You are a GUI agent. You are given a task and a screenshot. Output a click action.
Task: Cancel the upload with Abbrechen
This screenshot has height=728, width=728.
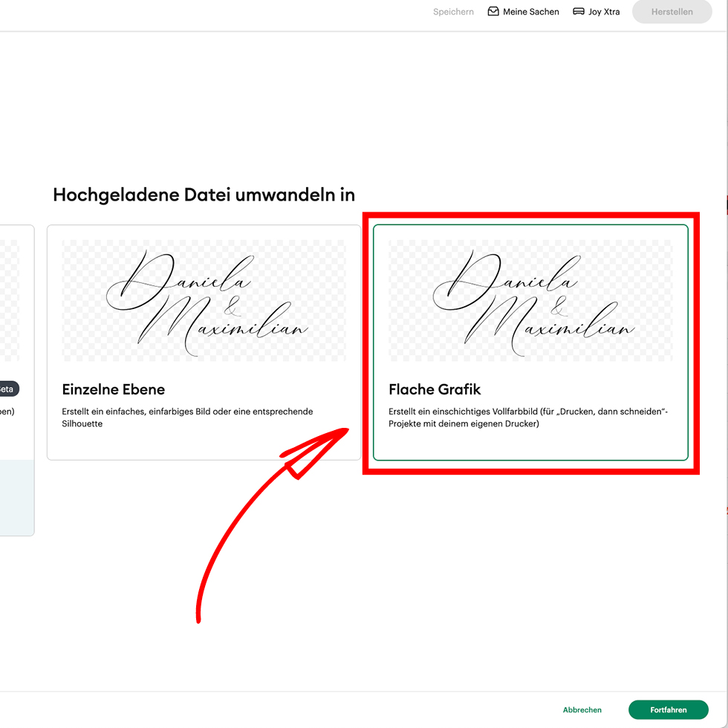(582, 709)
